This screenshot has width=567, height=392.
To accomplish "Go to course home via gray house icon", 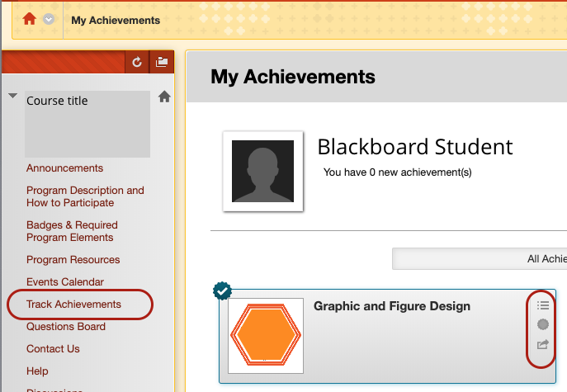I will [164, 97].
